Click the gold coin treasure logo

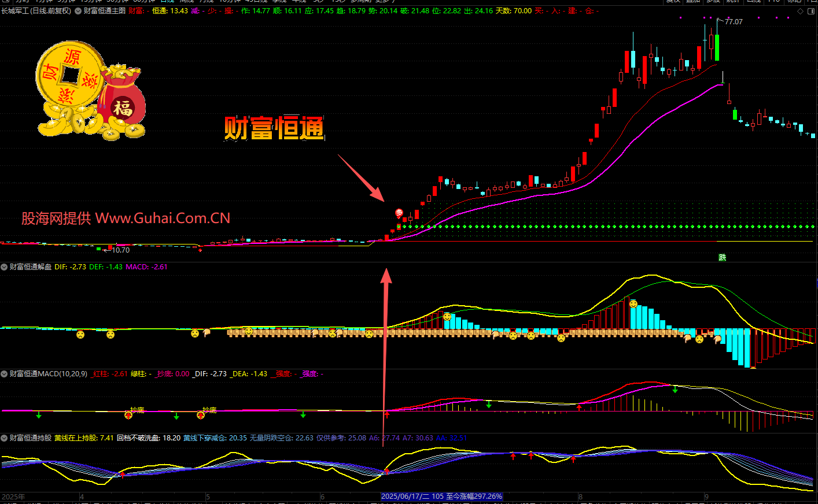coord(90,92)
